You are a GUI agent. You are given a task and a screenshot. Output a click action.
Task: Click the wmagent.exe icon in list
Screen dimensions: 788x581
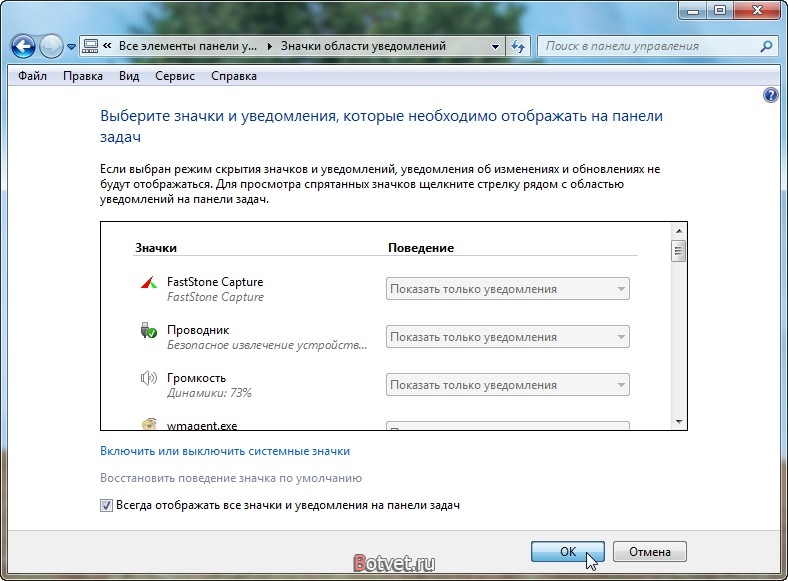[x=148, y=424]
